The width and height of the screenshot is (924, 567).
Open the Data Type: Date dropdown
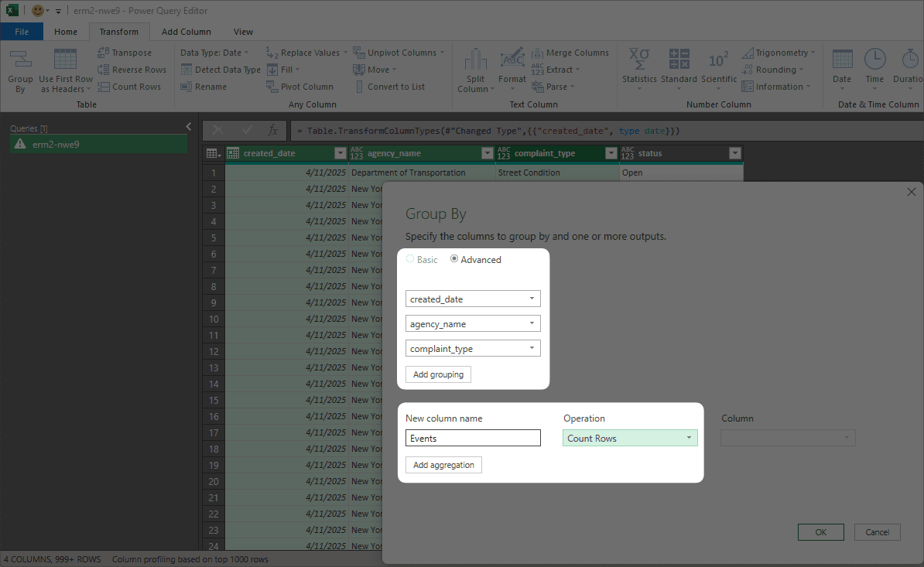point(214,53)
